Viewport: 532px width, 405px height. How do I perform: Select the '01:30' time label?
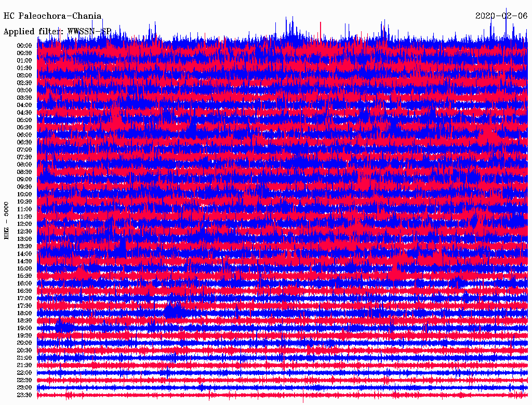(24, 68)
